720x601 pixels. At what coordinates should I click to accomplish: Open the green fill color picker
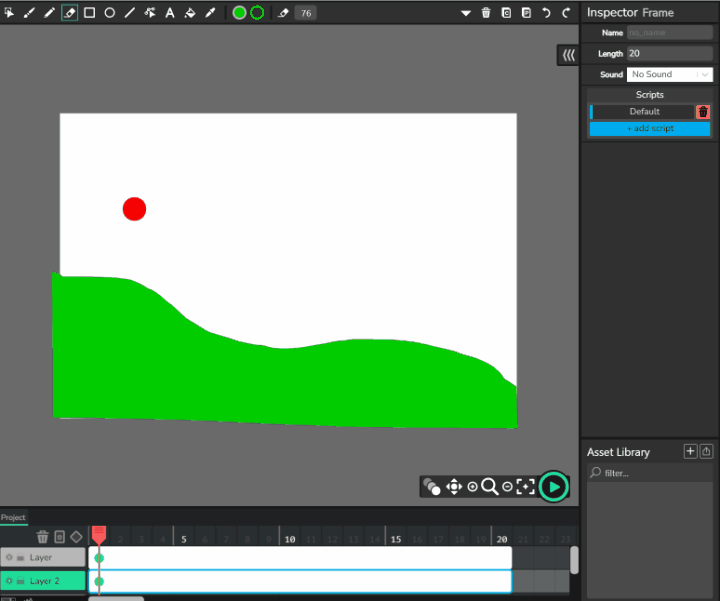tap(239, 13)
